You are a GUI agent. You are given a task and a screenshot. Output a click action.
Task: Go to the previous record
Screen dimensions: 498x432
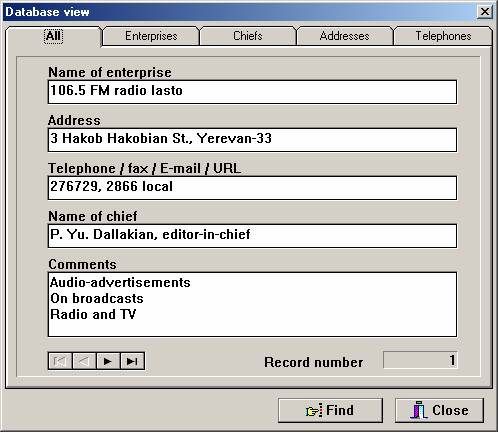click(x=84, y=361)
